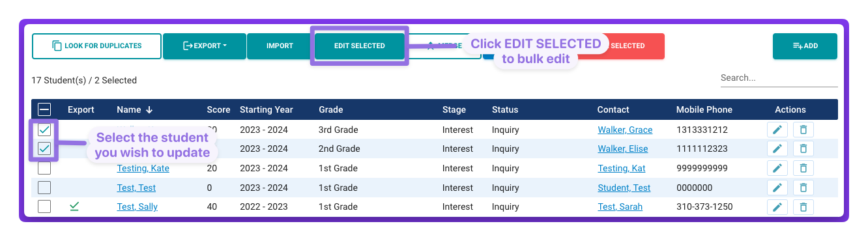
Task: Delete the Test, Test row with trash icon
Action: click(x=803, y=188)
